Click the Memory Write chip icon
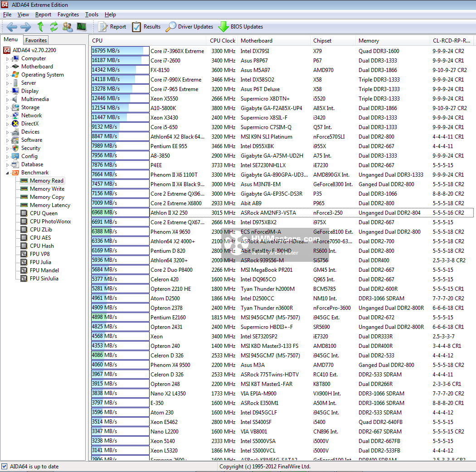Viewport: 476px width, 472px height. 24,189
